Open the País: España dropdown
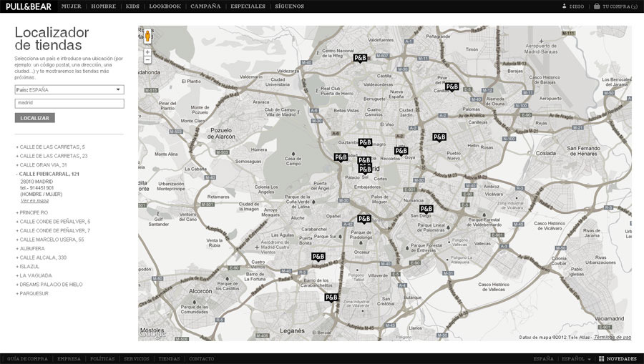This screenshot has width=644, height=364. coord(69,89)
